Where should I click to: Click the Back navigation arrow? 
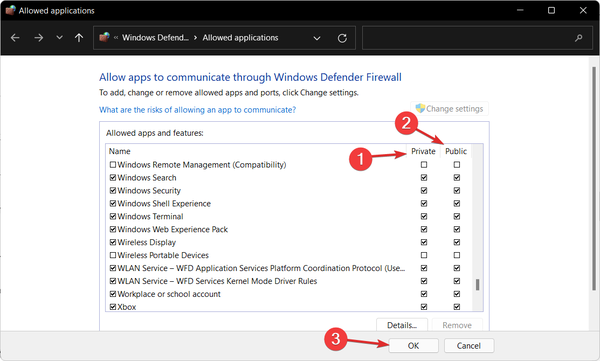click(15, 38)
